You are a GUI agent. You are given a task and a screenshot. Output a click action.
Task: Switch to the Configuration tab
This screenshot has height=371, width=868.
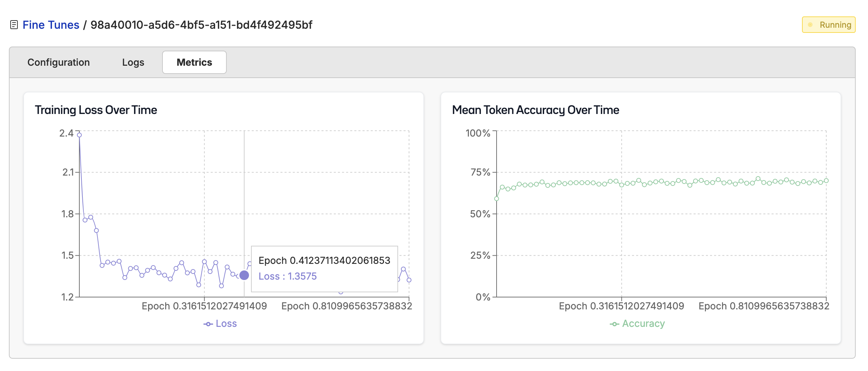pos(58,62)
